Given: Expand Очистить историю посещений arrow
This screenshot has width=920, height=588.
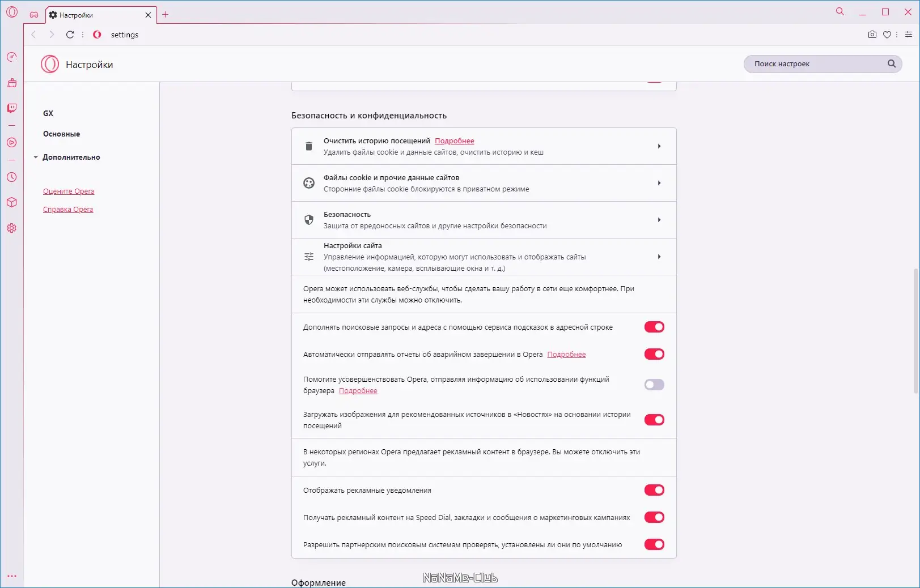Looking at the screenshot, I should click(659, 146).
